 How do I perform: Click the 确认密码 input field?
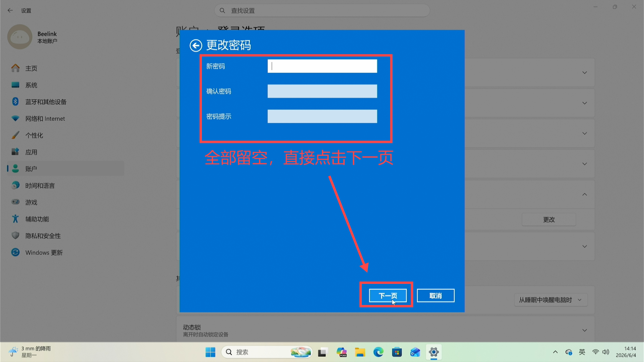pos(322,91)
